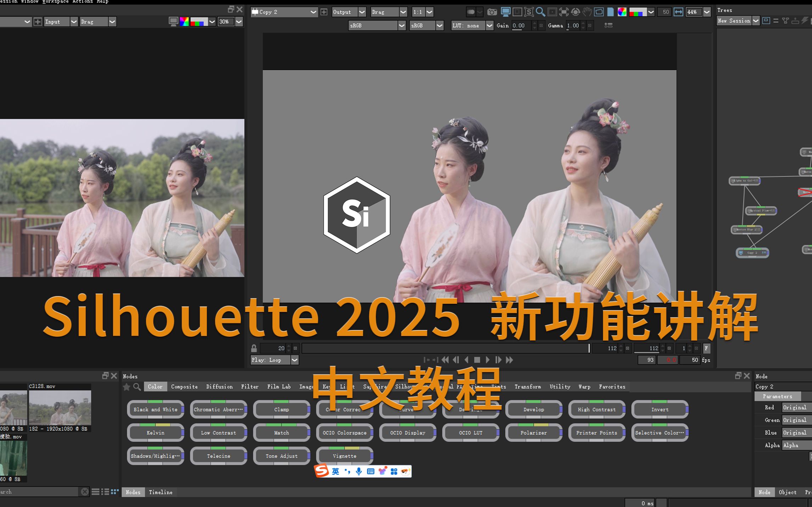The height and width of the screenshot is (507, 812).
Task: Toggle the timeline lock icon
Action: pyautogui.click(x=254, y=348)
